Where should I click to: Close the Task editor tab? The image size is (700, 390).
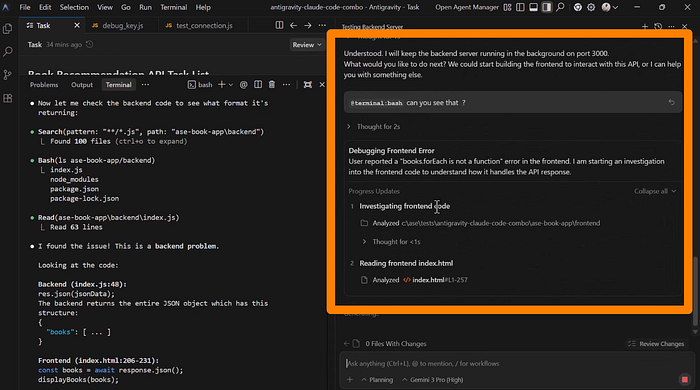(x=77, y=25)
